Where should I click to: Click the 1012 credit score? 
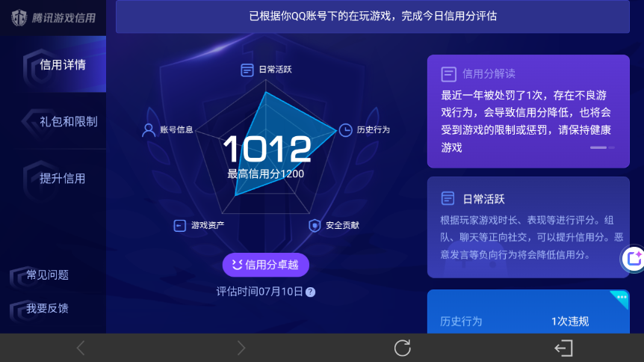pos(267,149)
